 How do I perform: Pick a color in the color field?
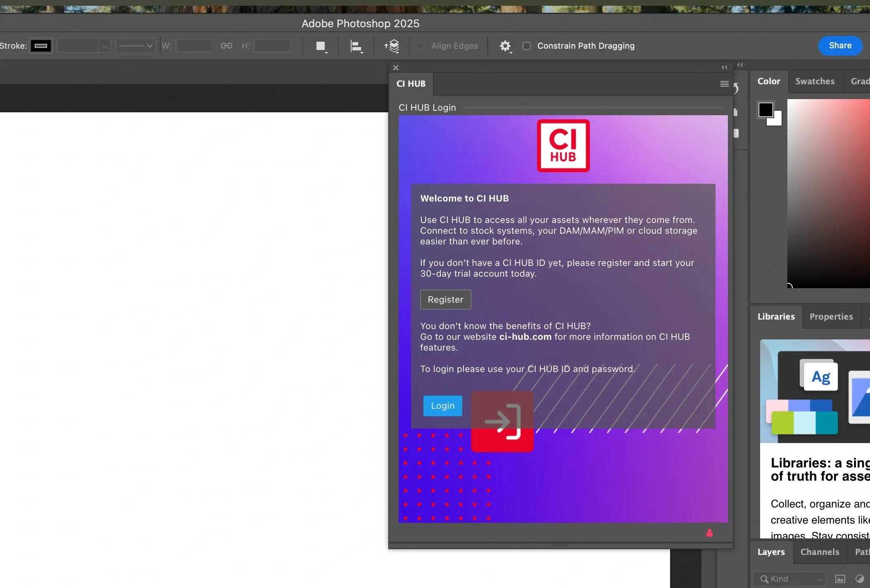(828, 193)
